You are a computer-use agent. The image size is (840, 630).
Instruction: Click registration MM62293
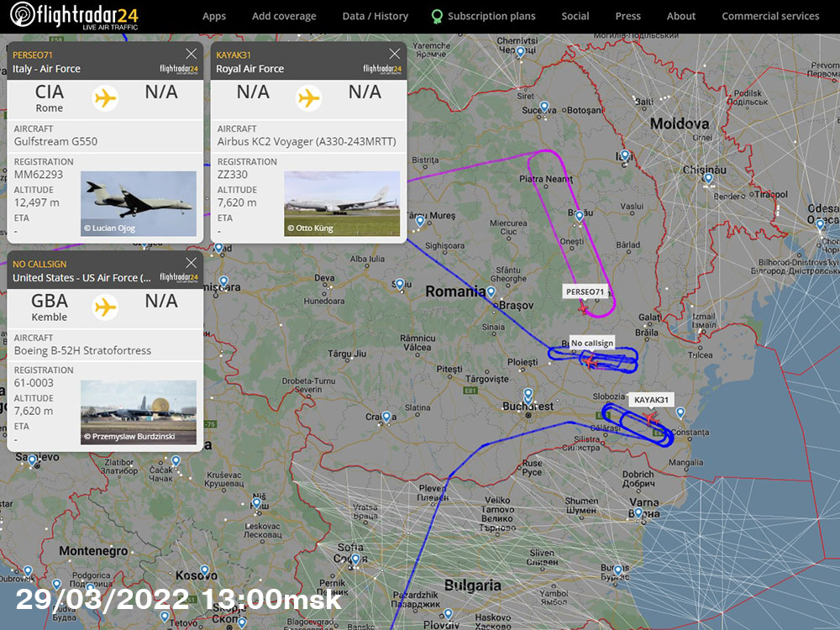coord(39,175)
